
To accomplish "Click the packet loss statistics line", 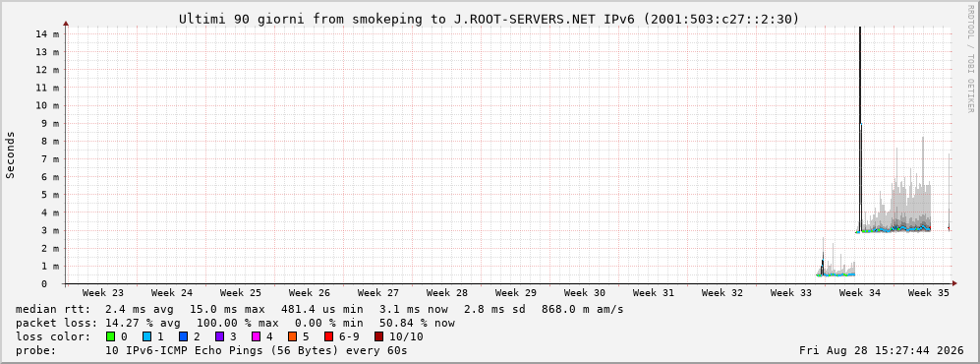I will point(235,324).
